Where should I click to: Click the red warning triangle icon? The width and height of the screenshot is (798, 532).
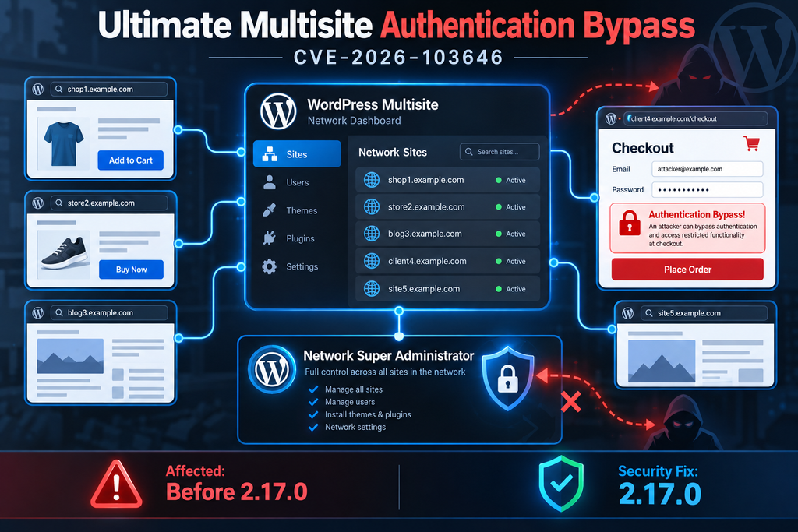point(117,484)
